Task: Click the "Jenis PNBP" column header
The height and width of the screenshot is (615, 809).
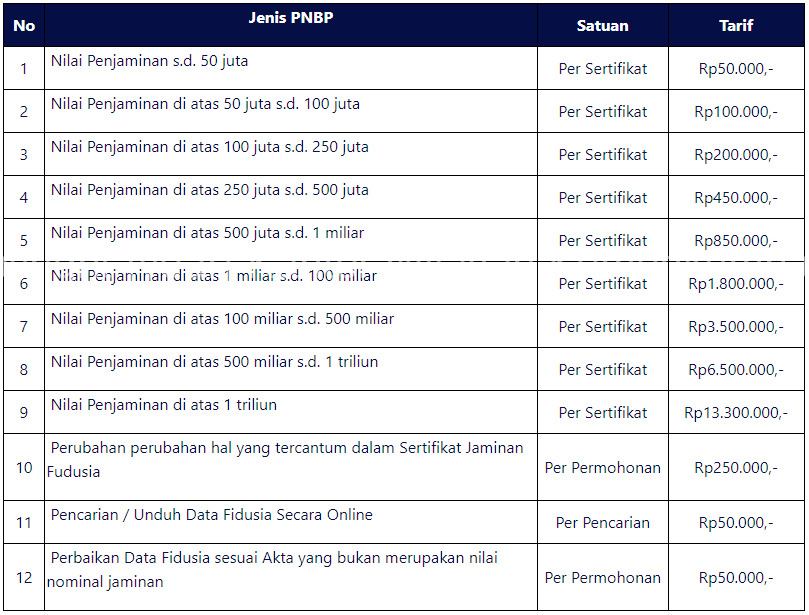Action: [x=291, y=18]
